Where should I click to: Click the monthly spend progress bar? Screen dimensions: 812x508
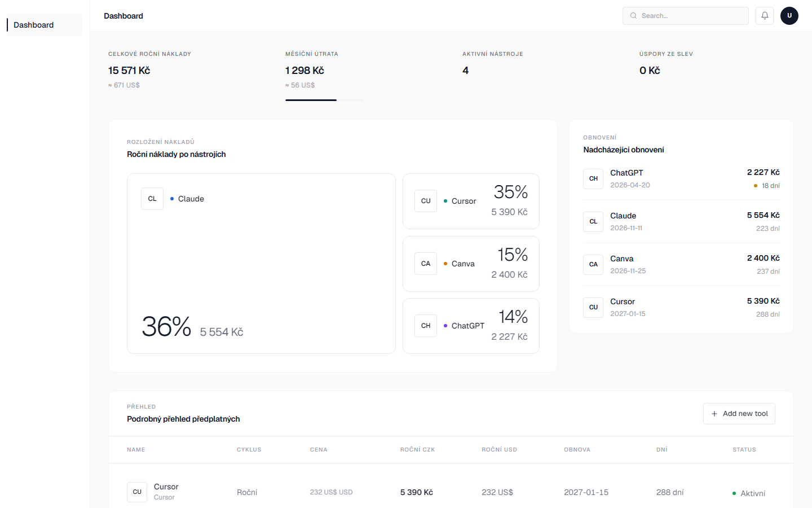click(325, 100)
